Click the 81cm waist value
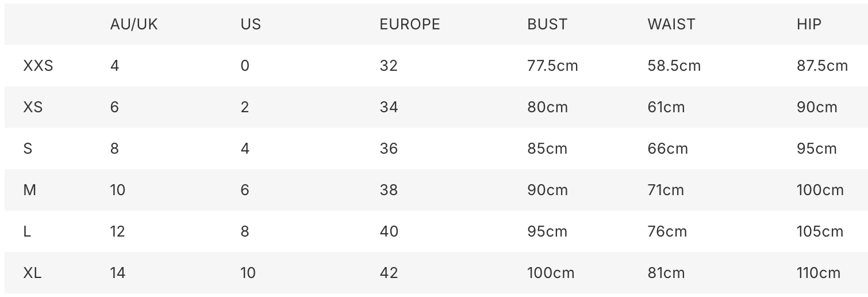Viewport: 868px width, 297px height. tap(666, 273)
